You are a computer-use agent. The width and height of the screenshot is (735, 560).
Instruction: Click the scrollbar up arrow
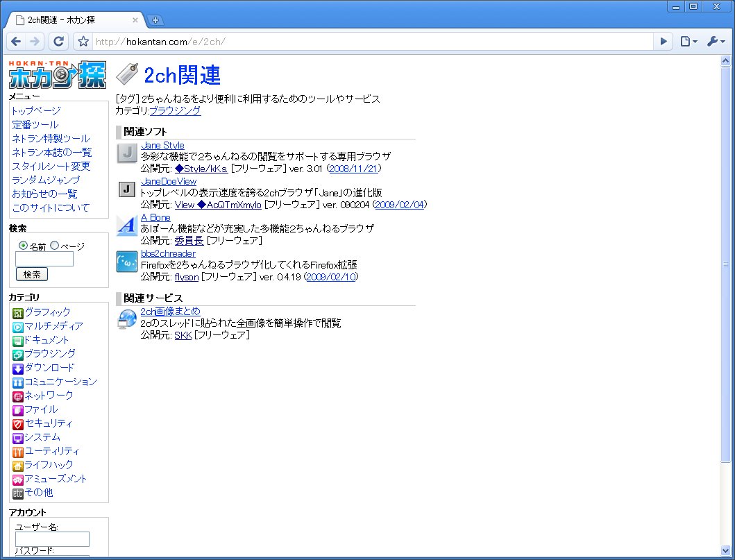(x=725, y=61)
